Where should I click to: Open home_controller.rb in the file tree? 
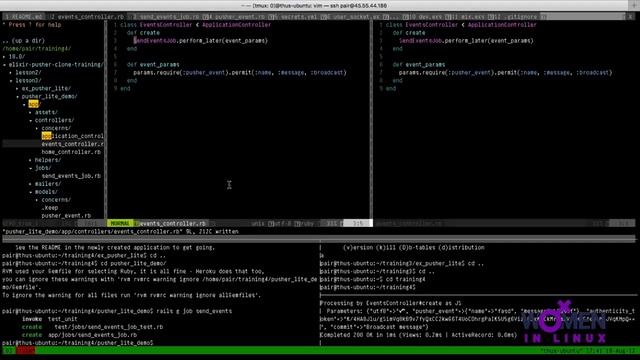(71, 152)
